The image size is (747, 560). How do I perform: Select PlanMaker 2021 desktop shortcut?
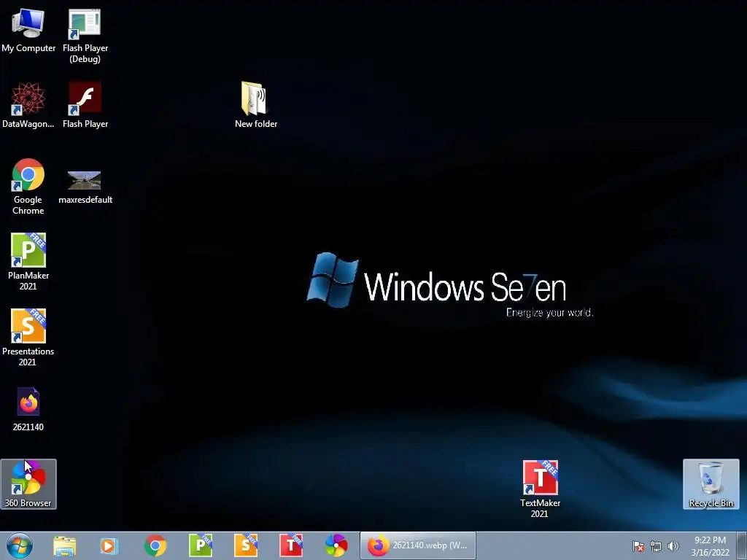28,262
